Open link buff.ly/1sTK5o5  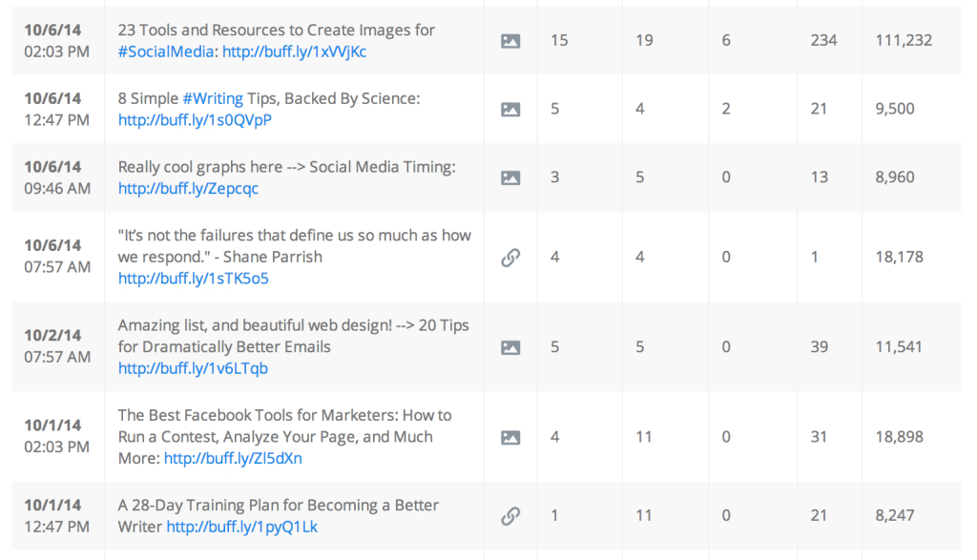click(193, 279)
